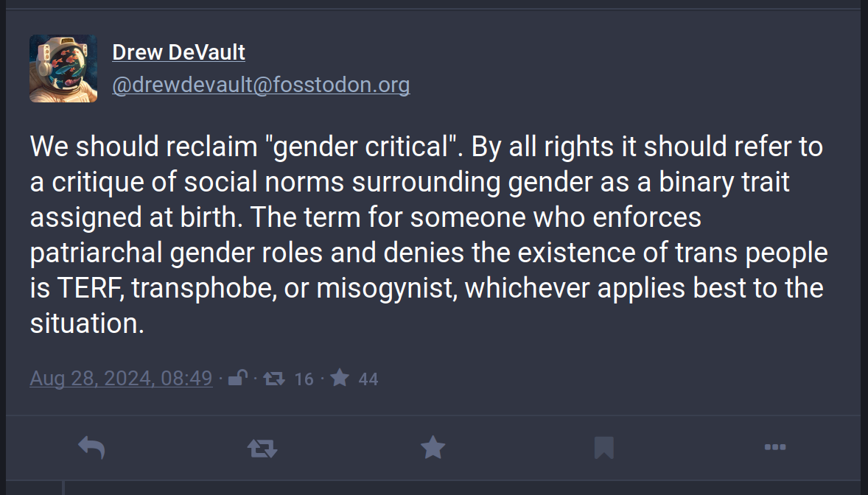Click the small star icon beside 44
This screenshot has width=868, height=495.
(x=340, y=378)
